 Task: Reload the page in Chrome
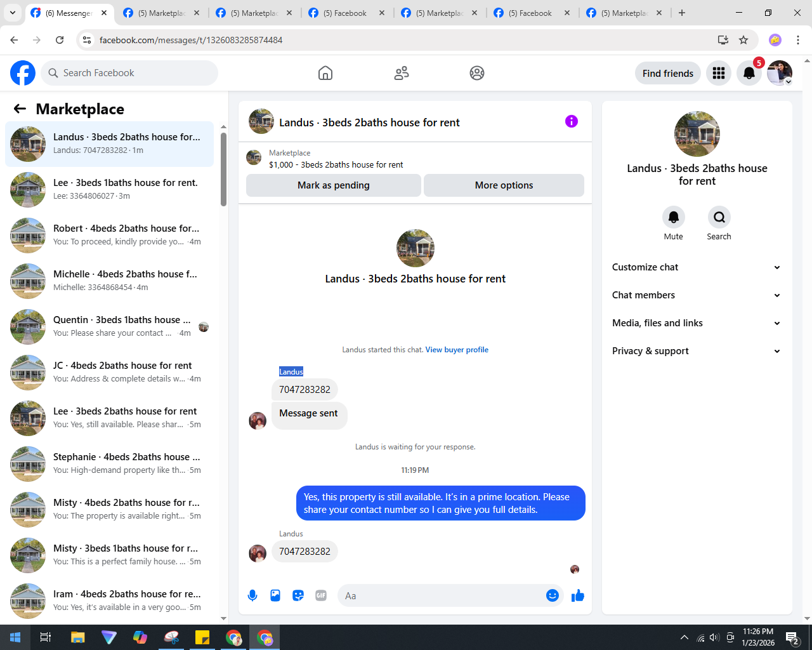pyautogui.click(x=60, y=40)
